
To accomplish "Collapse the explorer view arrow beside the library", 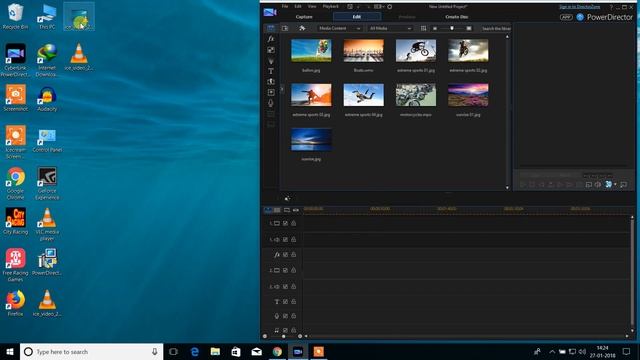I will 282,89.
